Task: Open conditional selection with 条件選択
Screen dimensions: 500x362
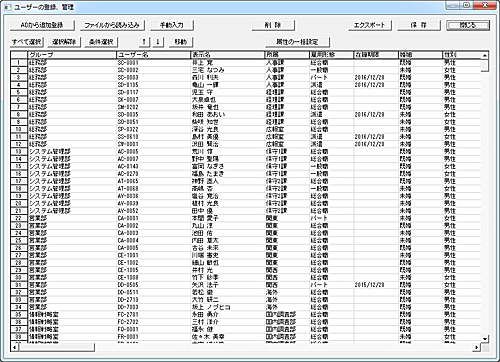Action: tap(101, 42)
